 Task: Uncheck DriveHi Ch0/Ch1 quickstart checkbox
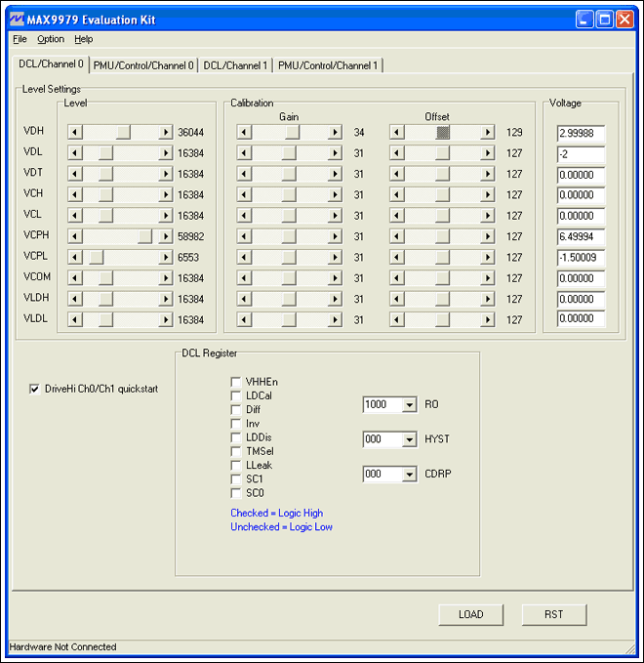click(36, 389)
